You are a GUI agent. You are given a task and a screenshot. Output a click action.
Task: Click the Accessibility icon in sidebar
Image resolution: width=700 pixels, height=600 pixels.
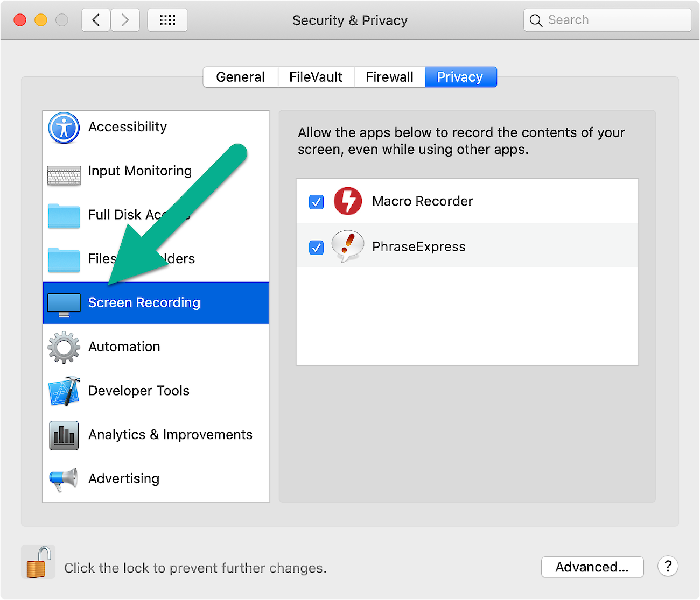64,128
